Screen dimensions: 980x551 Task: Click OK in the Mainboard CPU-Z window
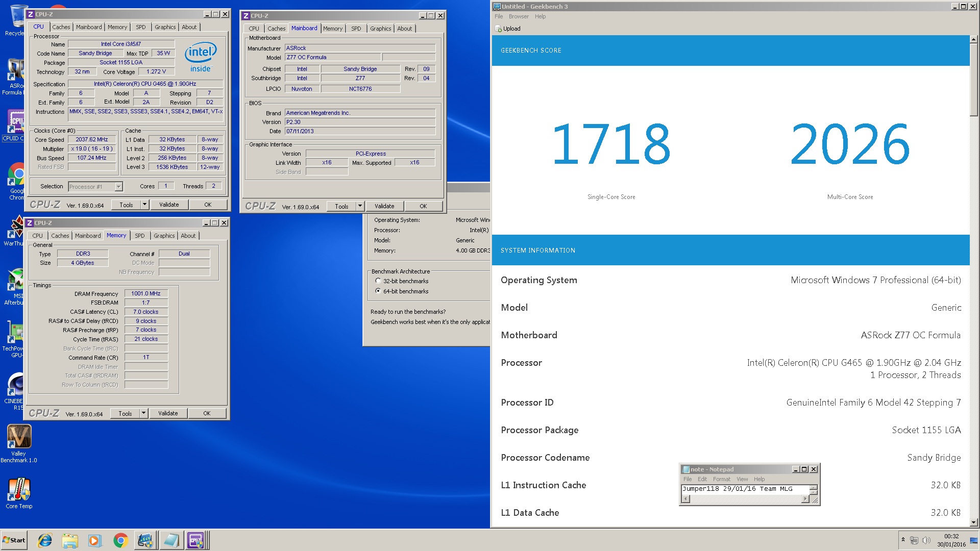pyautogui.click(x=423, y=206)
